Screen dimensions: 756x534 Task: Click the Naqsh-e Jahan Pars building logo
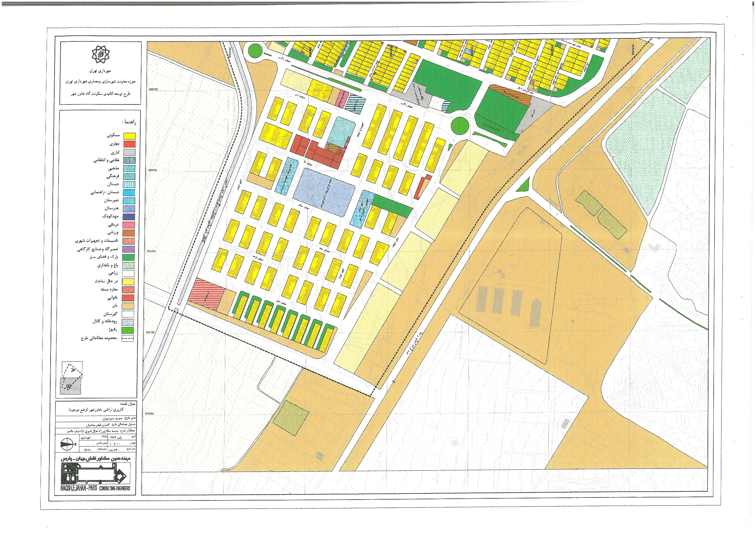click(95, 474)
